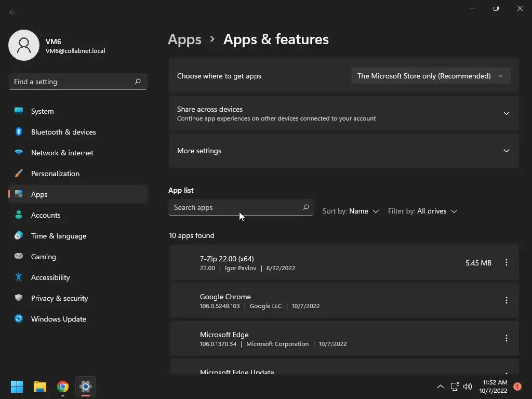Open Microsoft Edge's three-dot options menu
This screenshot has width=532, height=399.
point(506,339)
